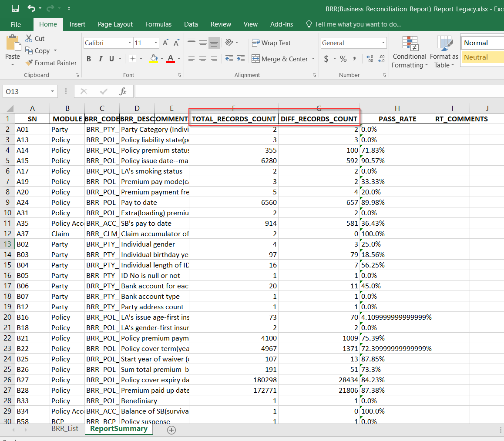This screenshot has width=504, height=441.
Task: Open the File tab
Action: point(16,24)
